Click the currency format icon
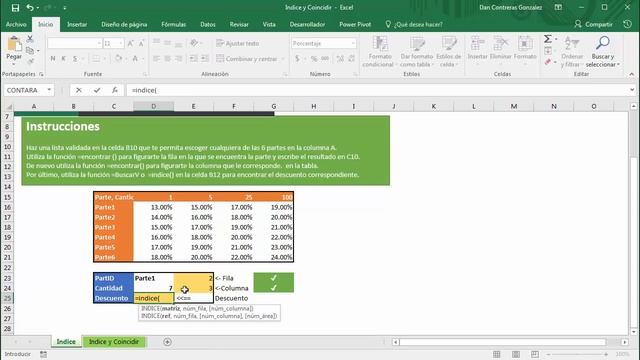The height and width of the screenshot is (360, 640). pyautogui.click(x=298, y=59)
